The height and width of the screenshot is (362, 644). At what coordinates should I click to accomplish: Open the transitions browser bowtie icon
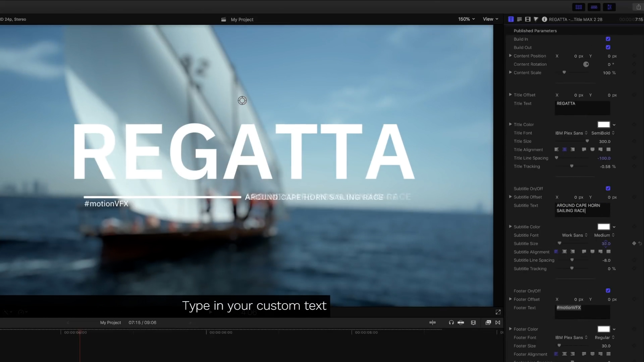pos(498,322)
